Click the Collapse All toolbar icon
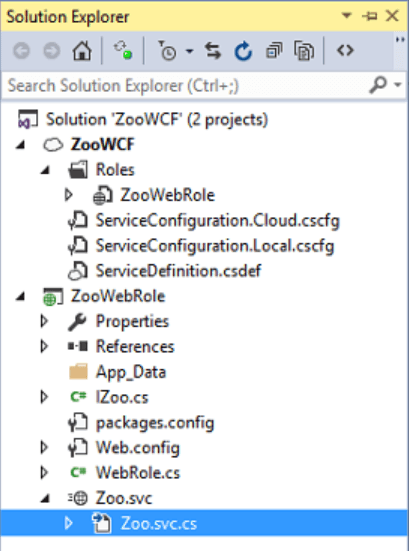The width and height of the screenshot is (409, 551). click(274, 51)
